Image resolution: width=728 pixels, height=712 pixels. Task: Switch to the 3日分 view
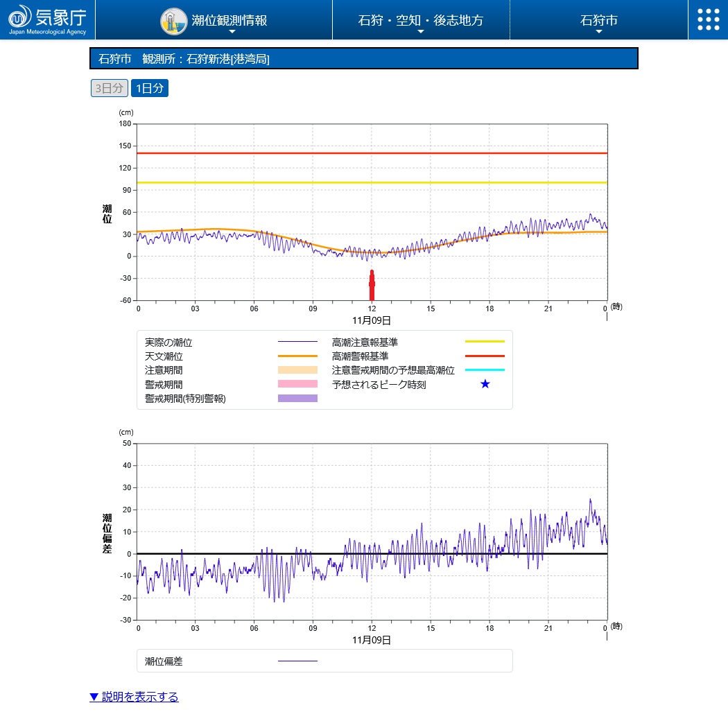[110, 88]
